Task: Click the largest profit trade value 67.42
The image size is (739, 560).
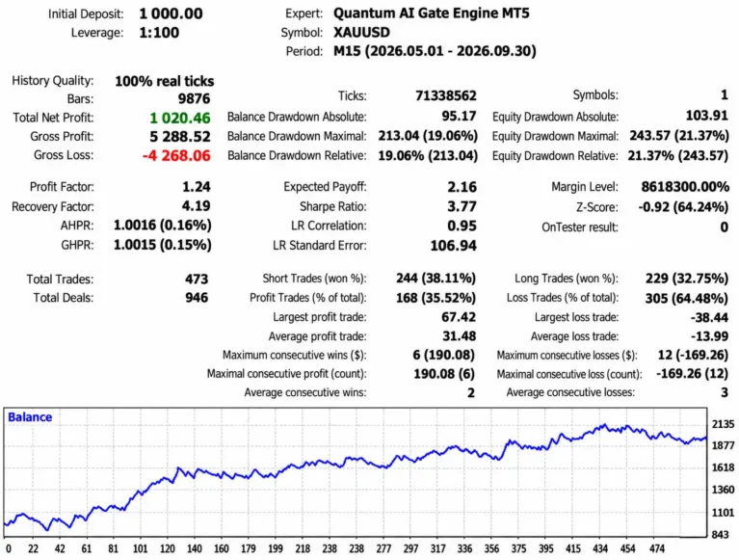Action: (x=459, y=317)
